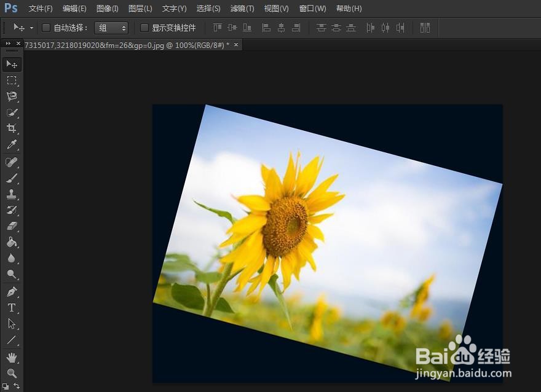This screenshot has width=541, height=392.
Task: Select the Pen tool
Action: coord(12,292)
